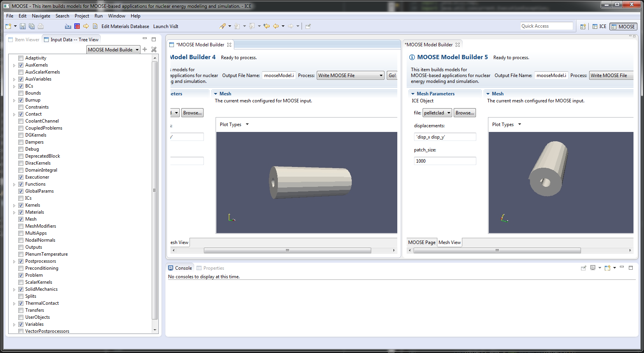Close the left MOOSE Model Builder tab
Screen dimensions: 644x353
coord(229,45)
